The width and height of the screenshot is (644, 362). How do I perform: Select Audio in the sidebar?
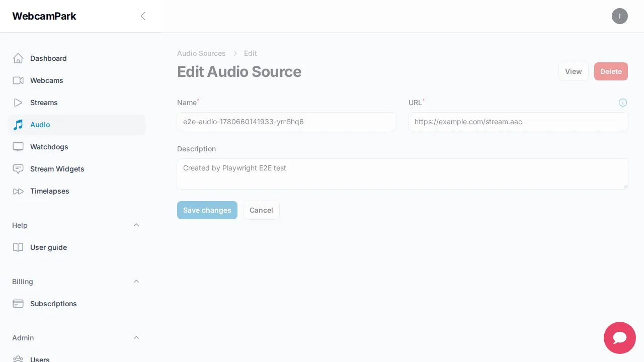coord(76,125)
